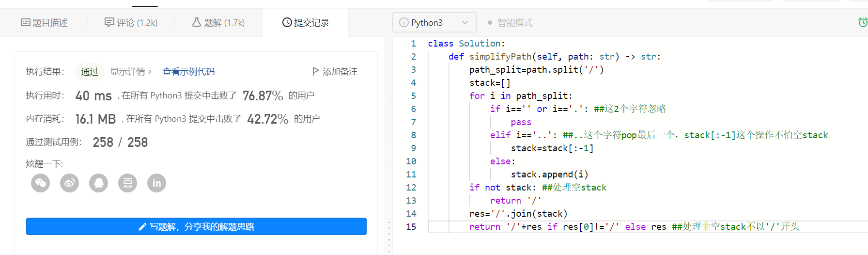Screen dimensions: 868x255
Task: Click the 添加备注 flag icon
Action: (x=316, y=71)
